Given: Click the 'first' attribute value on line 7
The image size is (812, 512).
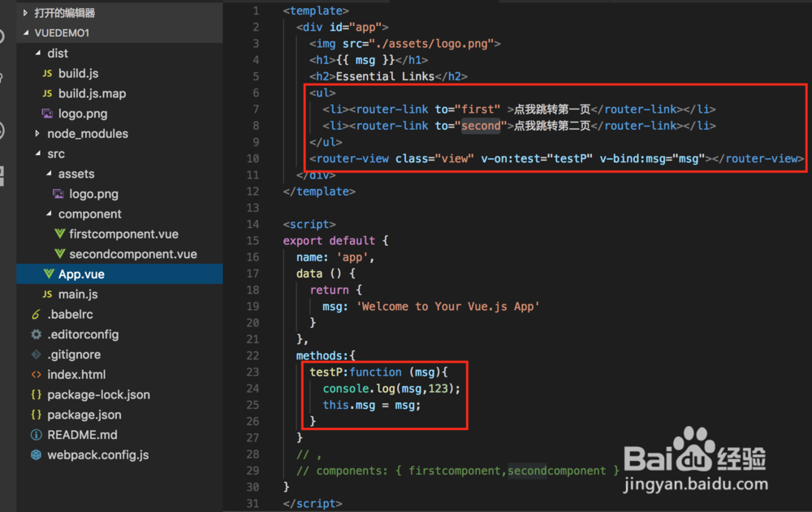Looking at the screenshot, I should 477,110.
